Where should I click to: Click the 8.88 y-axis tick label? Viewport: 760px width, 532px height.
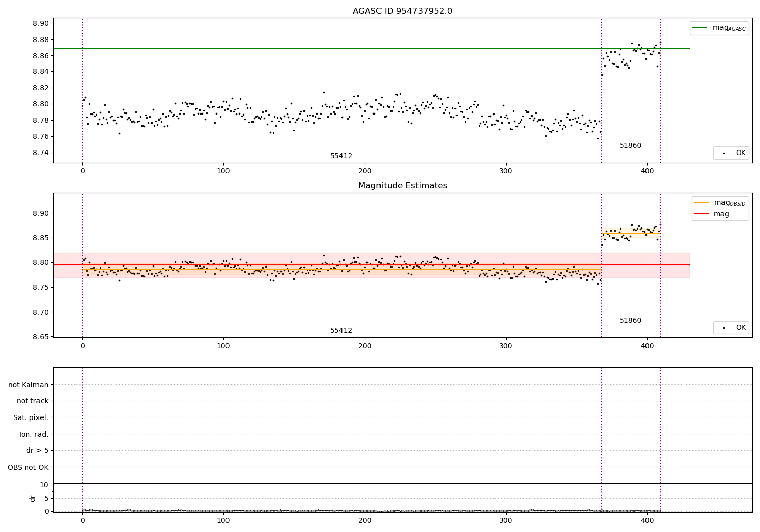tap(40, 40)
